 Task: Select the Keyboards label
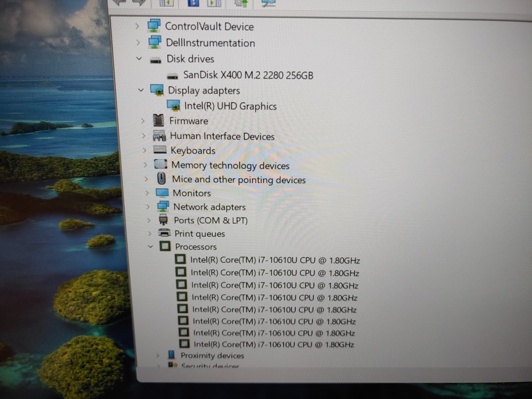pyautogui.click(x=193, y=150)
